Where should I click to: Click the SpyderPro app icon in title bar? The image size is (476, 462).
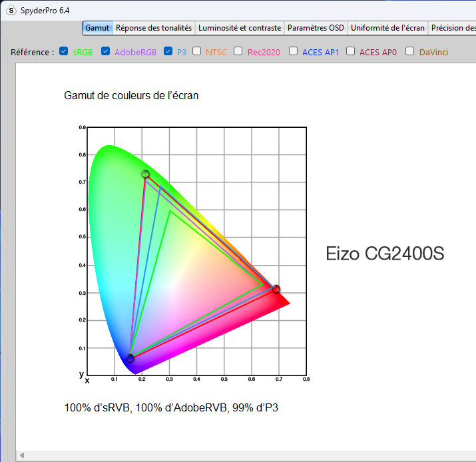tap(11, 10)
